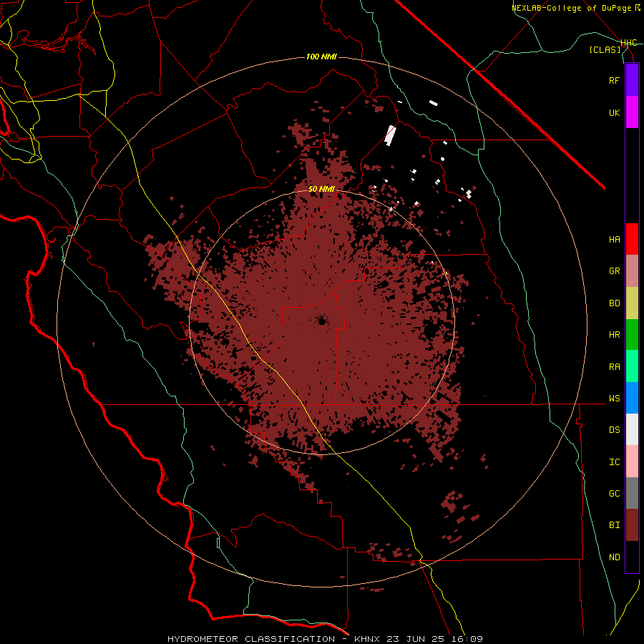Click the ND black legend swatch
Viewport: 644px width, 644px height.
tap(632, 557)
